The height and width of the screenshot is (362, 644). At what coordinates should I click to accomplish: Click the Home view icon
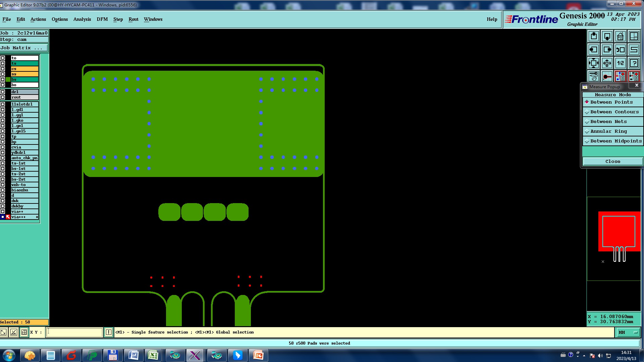tap(620, 36)
